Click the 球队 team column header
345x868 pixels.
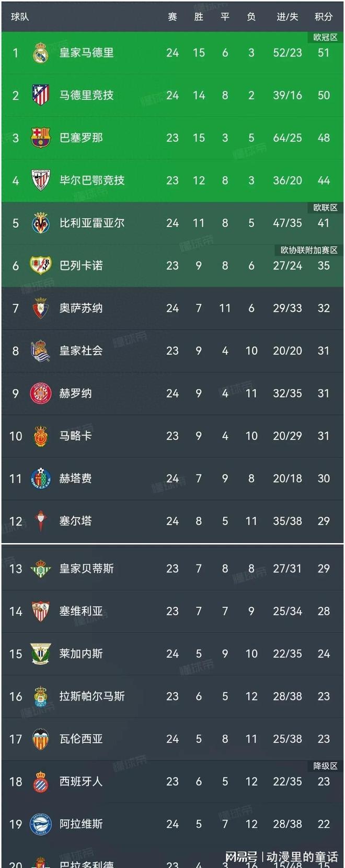pyautogui.click(x=20, y=17)
